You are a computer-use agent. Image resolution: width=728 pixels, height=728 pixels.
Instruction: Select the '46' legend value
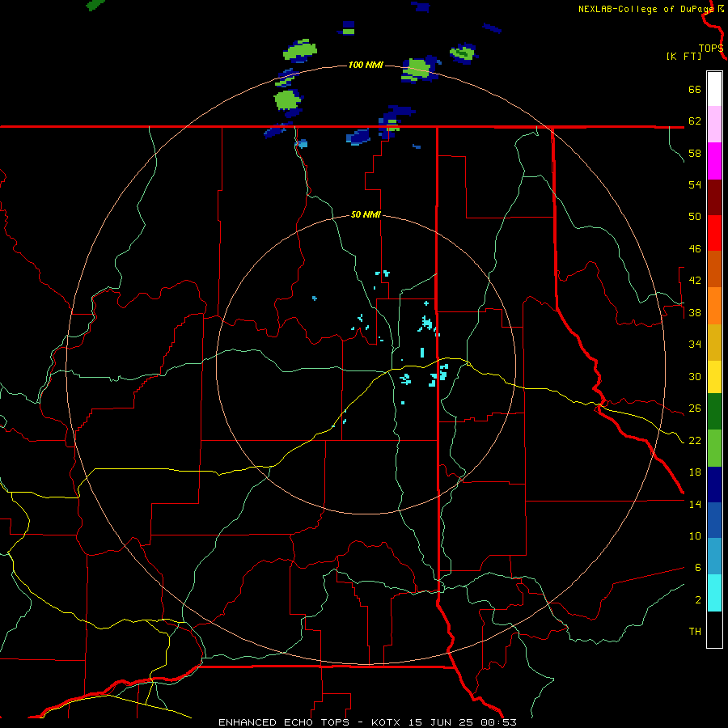695,249
